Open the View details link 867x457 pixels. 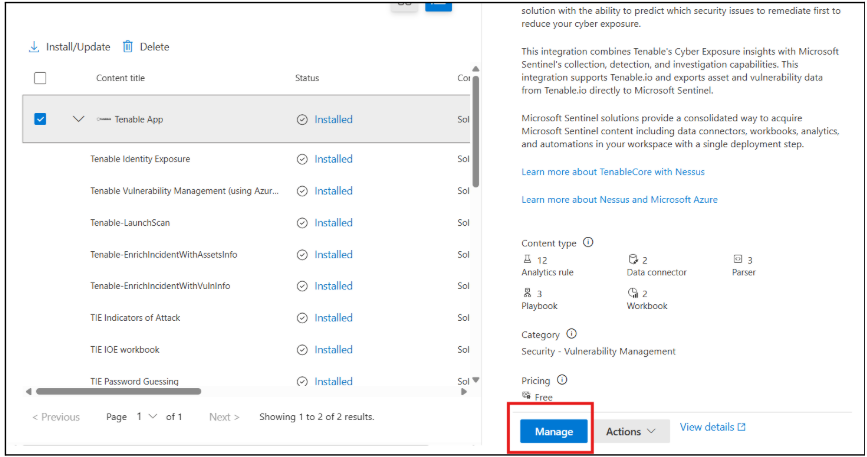pyautogui.click(x=712, y=427)
